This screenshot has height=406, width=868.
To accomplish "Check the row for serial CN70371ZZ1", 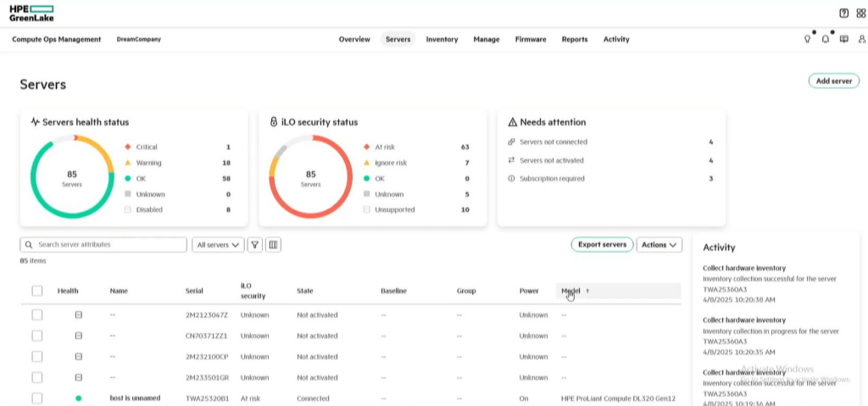I will coord(37,336).
